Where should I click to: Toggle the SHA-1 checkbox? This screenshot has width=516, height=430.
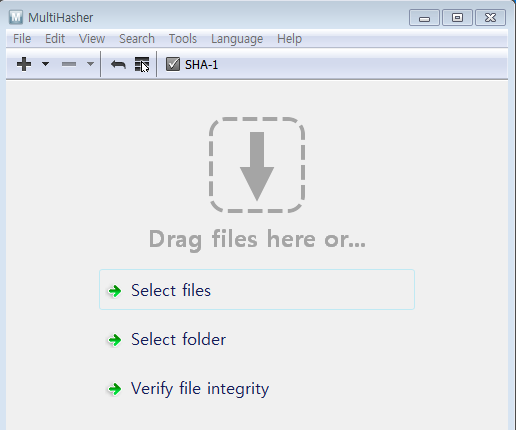click(x=173, y=64)
